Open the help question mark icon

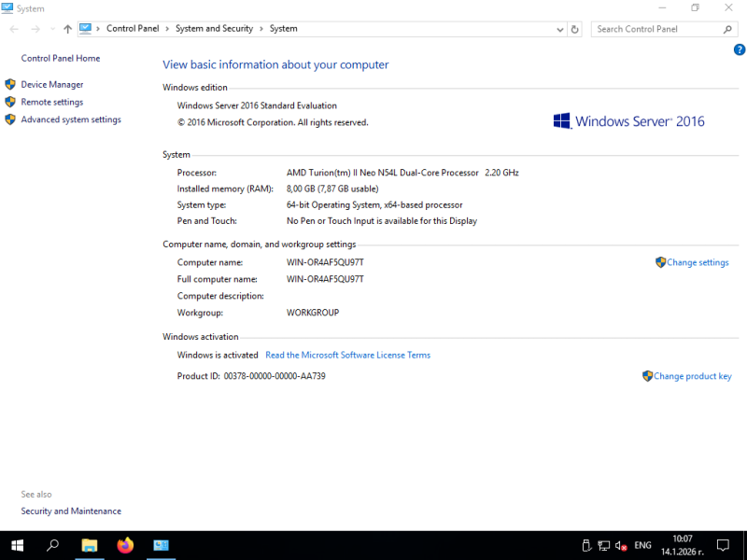coord(739,49)
